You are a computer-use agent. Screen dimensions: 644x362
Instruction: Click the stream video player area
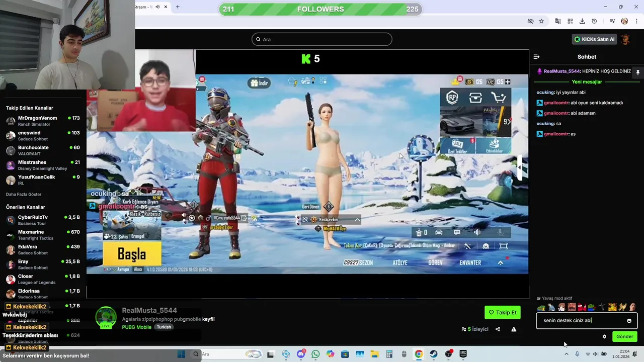307,174
